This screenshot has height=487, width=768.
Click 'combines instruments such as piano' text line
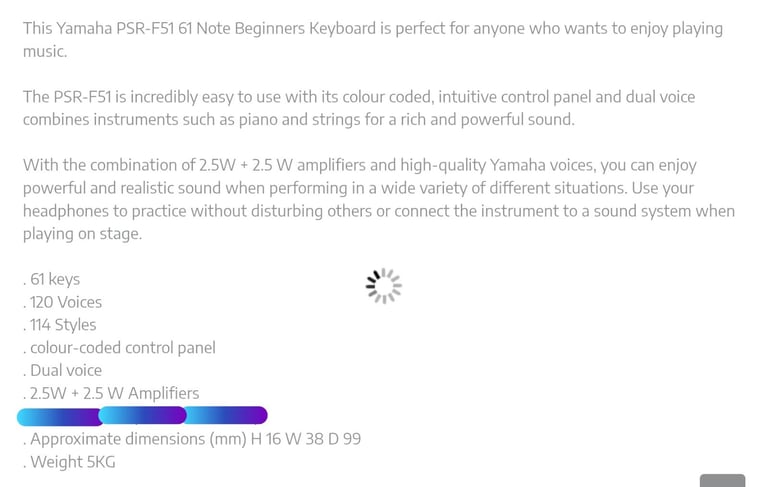tap(298, 120)
